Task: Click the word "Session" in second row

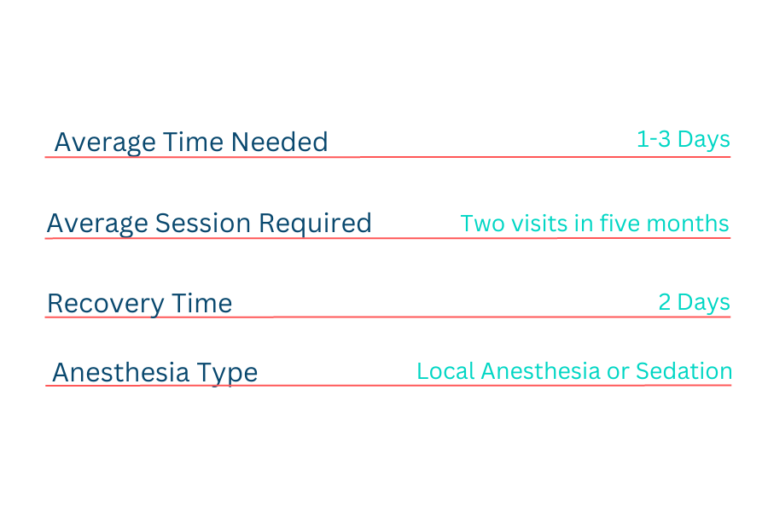Action: 203,223
